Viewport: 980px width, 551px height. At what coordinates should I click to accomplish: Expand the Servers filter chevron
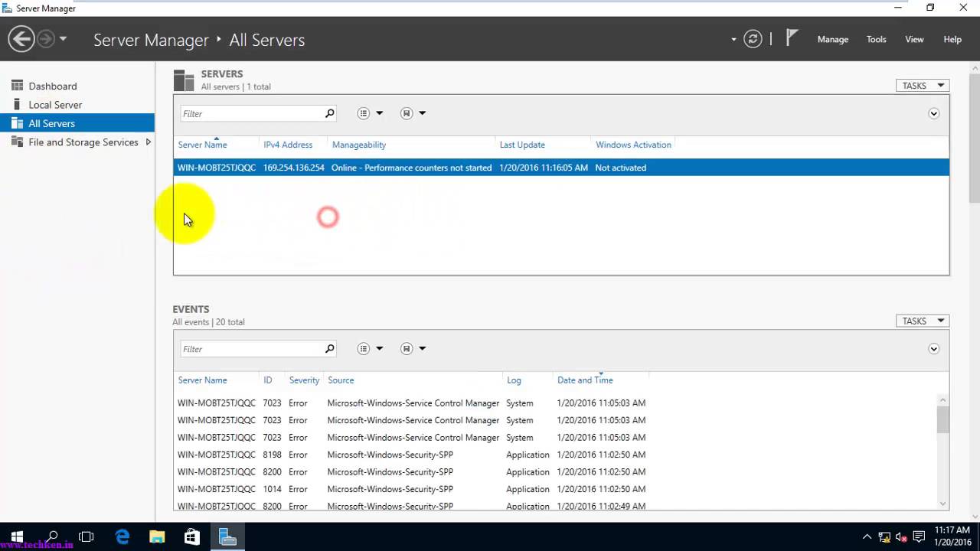click(x=933, y=113)
